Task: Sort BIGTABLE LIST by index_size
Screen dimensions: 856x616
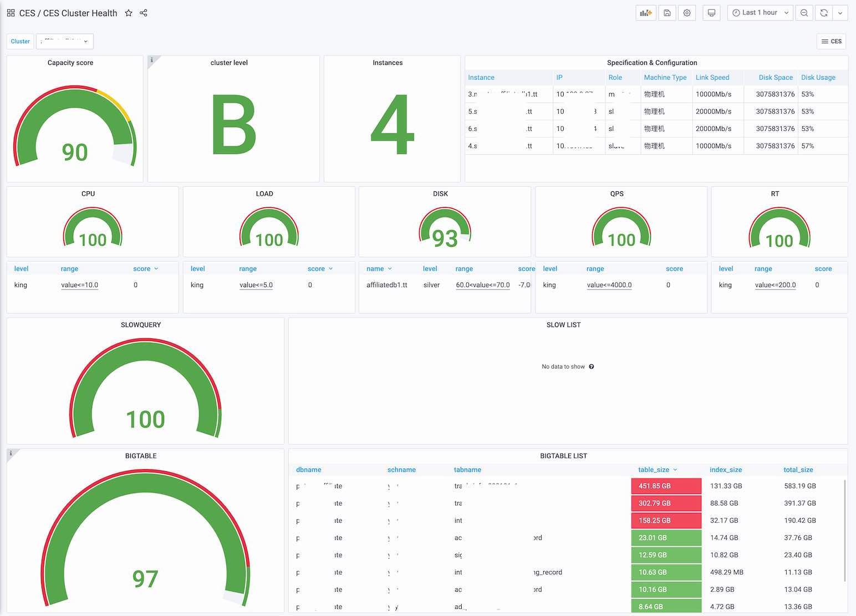Action: point(726,470)
